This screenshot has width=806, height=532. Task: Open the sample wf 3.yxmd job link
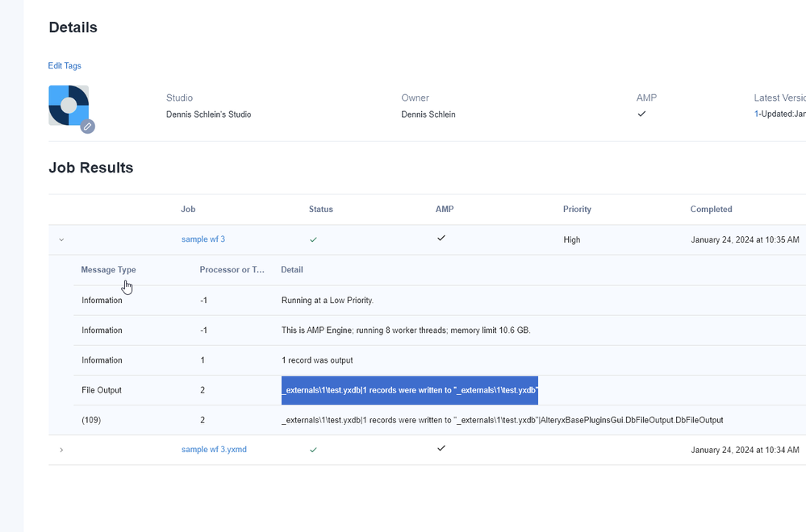pyautogui.click(x=214, y=449)
